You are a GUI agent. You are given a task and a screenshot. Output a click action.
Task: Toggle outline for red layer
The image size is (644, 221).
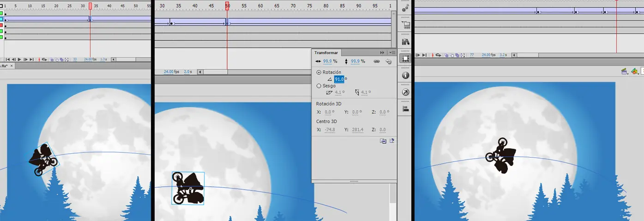[x=1, y=25]
